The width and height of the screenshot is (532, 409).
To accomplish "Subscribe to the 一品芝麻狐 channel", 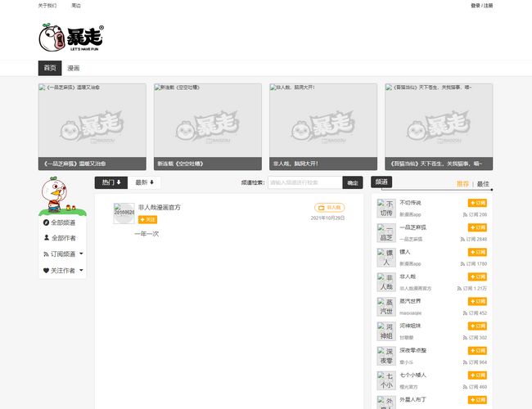I will tap(478, 227).
